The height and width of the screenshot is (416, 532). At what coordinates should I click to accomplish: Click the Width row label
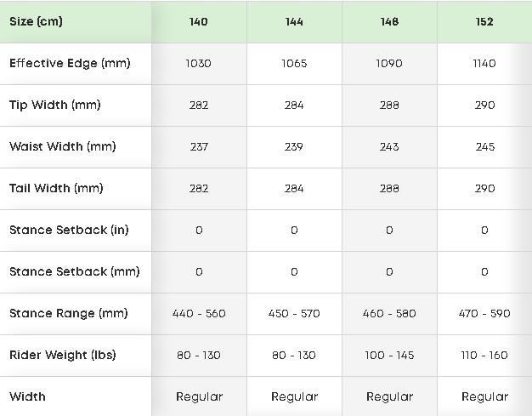[27, 396]
